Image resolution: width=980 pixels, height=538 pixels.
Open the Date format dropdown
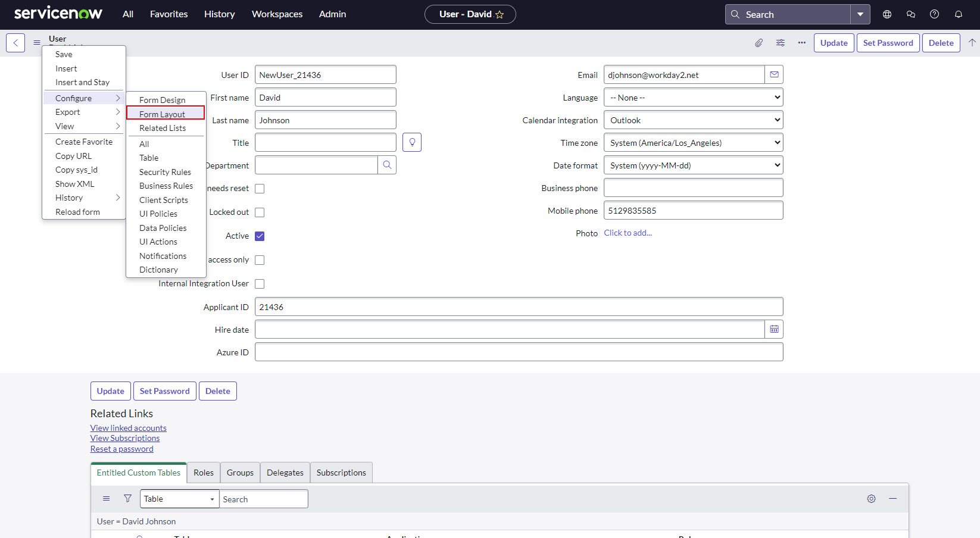[x=694, y=165]
